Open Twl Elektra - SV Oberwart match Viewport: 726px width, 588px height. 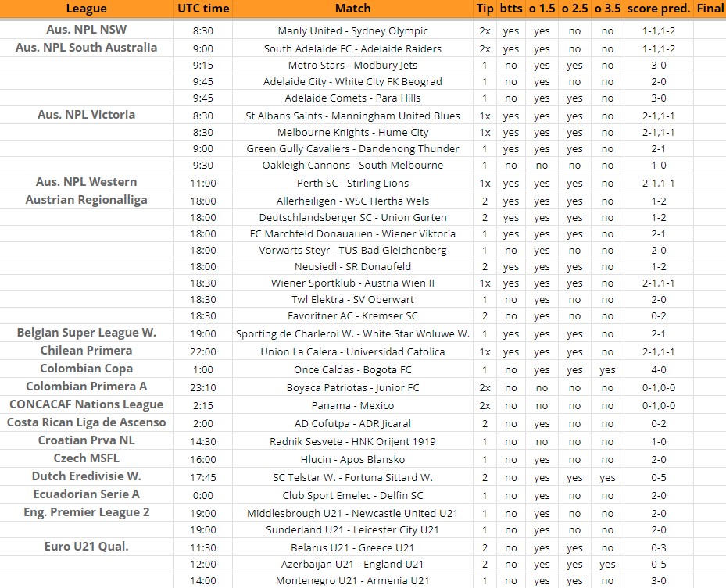pos(352,300)
